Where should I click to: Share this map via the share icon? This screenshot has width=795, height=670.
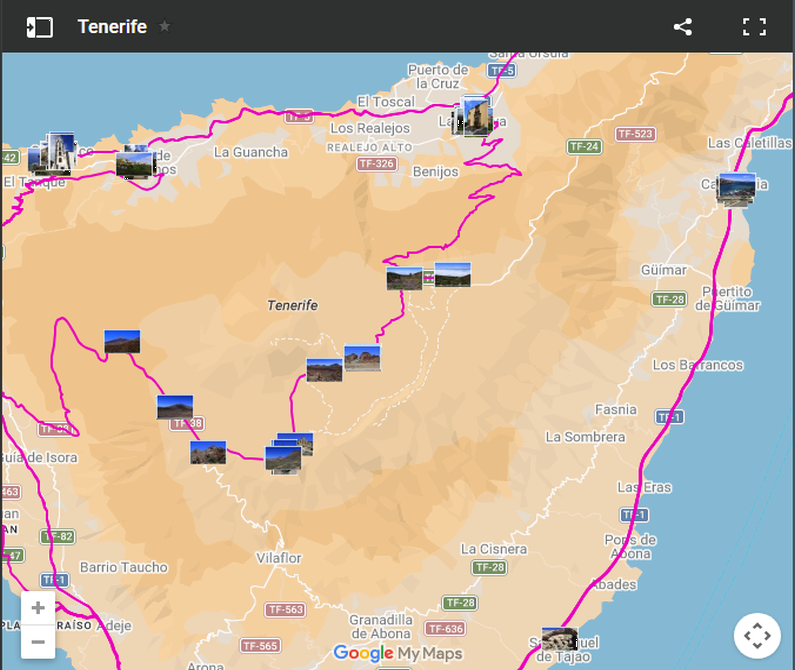(x=682, y=27)
